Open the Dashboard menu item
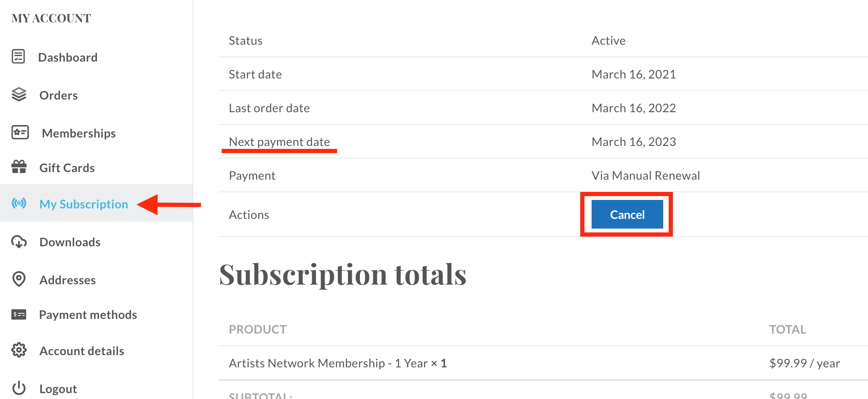Viewport: 868px width, 399px height. pyautogui.click(x=67, y=57)
